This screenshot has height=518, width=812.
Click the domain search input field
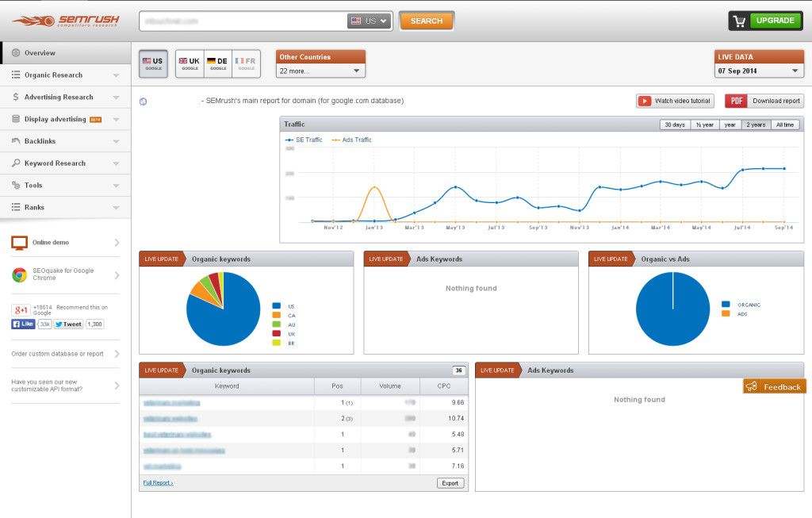pos(243,21)
